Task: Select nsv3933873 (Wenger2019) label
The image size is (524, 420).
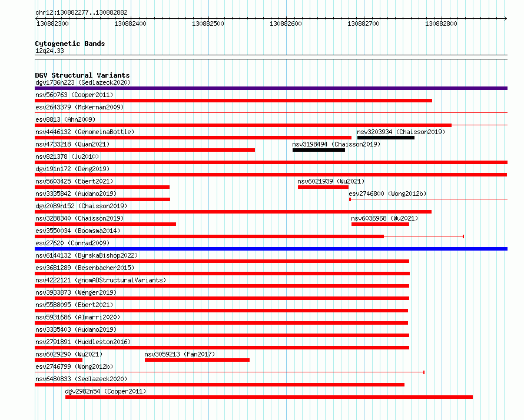Action: [x=76, y=292]
